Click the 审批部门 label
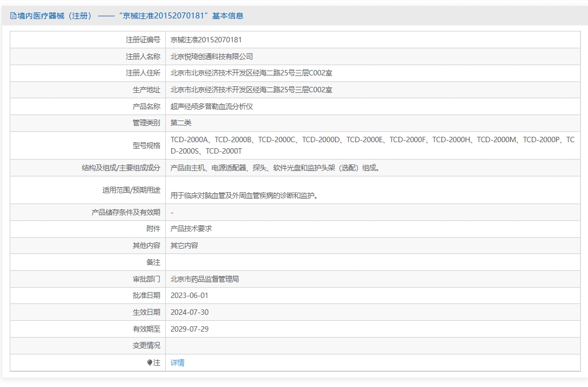Screen dimensions: 588x387 [146, 279]
